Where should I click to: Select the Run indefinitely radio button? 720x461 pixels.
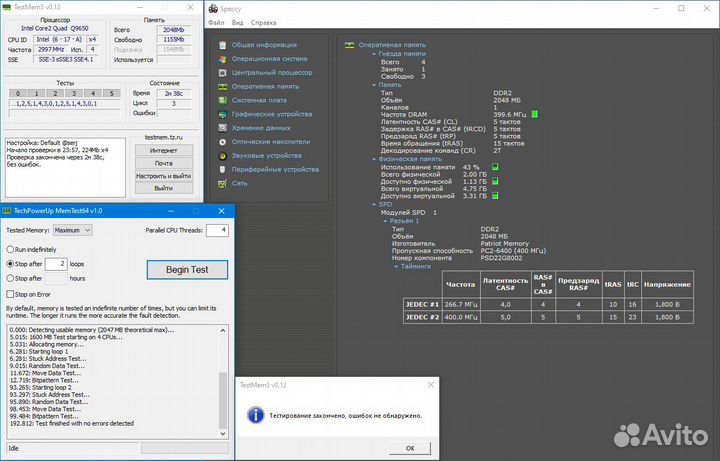pos(10,248)
